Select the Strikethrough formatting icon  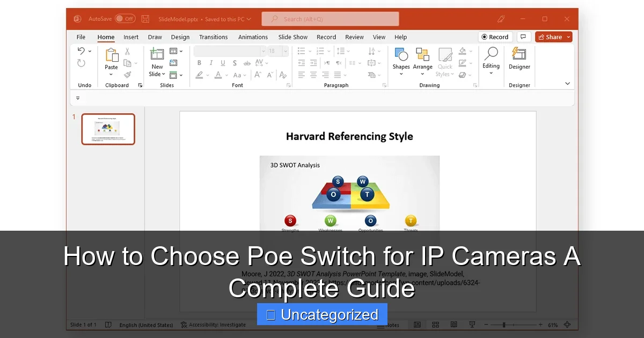pyautogui.click(x=246, y=63)
